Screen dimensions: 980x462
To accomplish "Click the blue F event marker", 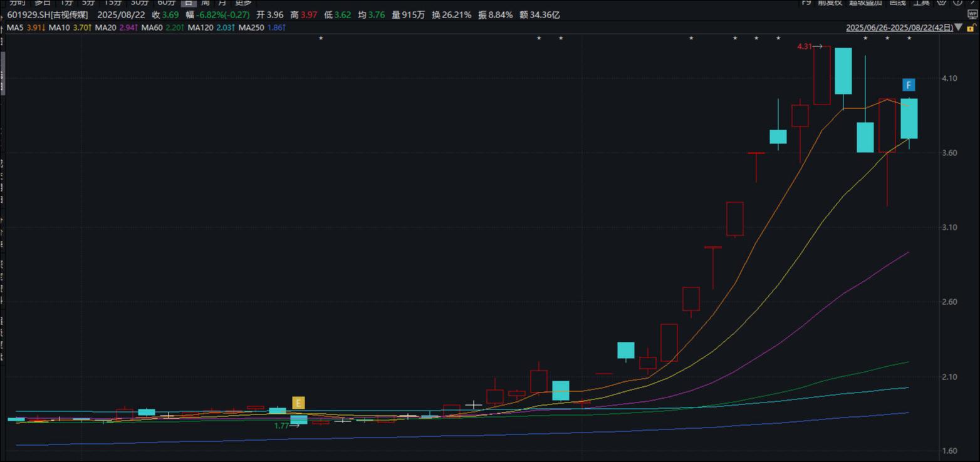I will click(909, 85).
